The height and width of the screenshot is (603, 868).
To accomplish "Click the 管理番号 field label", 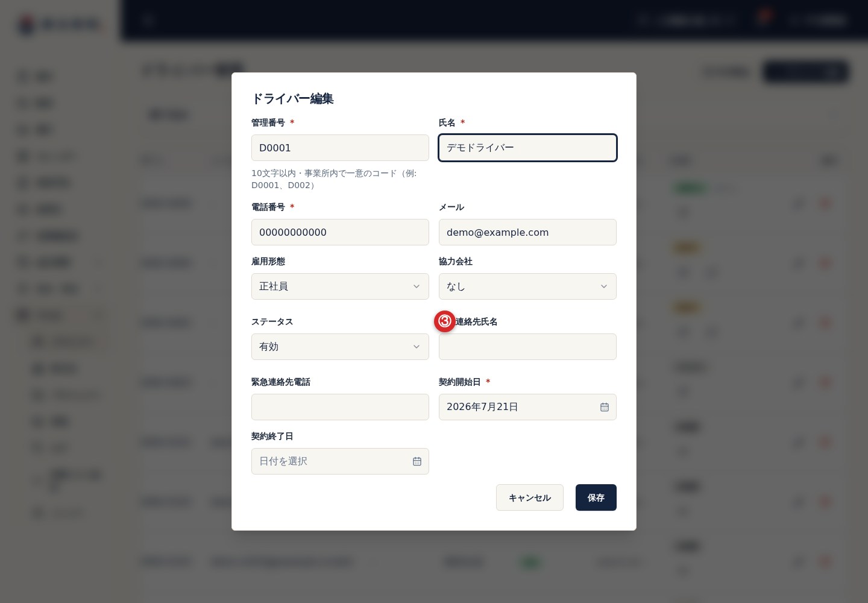I will pos(268,122).
